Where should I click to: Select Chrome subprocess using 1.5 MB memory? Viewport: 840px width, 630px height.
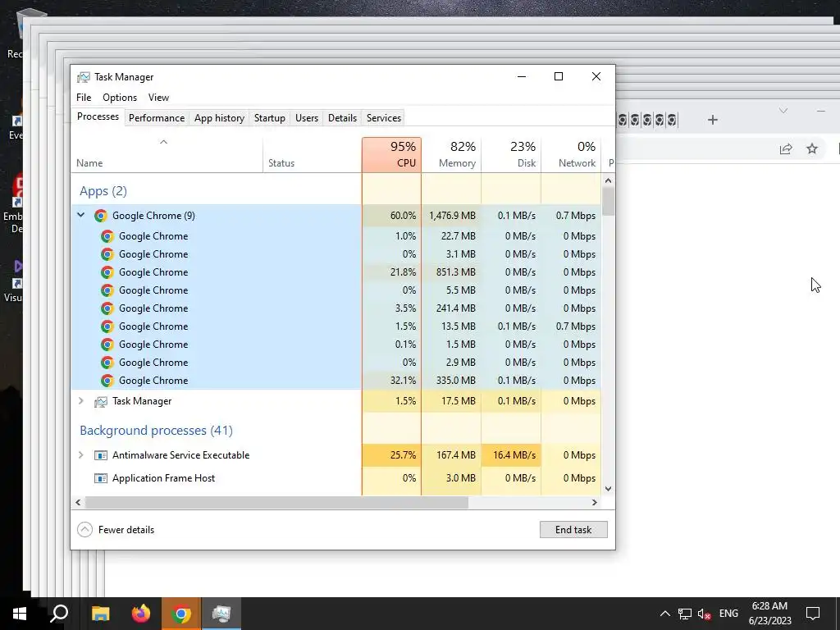336,345
